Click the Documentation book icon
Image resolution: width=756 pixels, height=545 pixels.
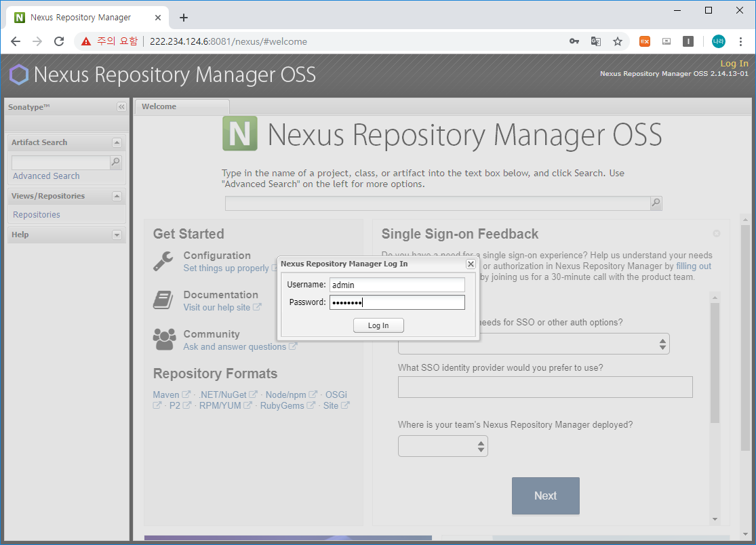click(163, 300)
